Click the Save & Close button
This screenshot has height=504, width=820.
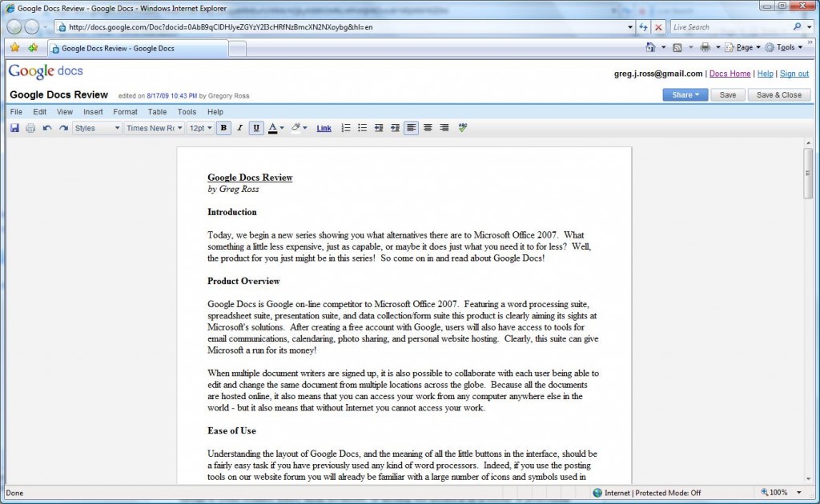coord(778,94)
